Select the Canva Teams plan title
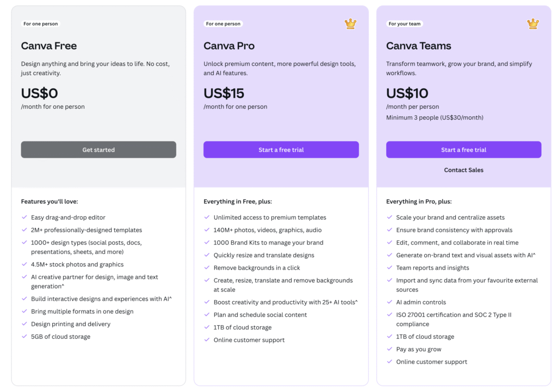Viewport: 557px width, 392px height. pyautogui.click(x=418, y=46)
